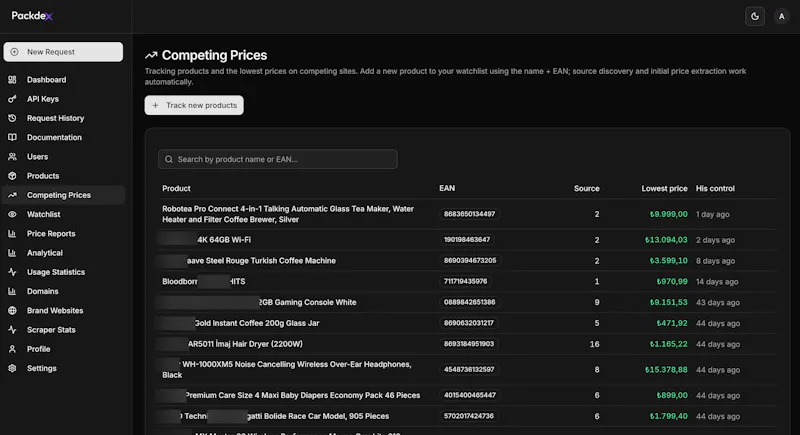This screenshot has height=435, width=800.
Task: Toggle dark mode moon icon
Action: click(755, 16)
